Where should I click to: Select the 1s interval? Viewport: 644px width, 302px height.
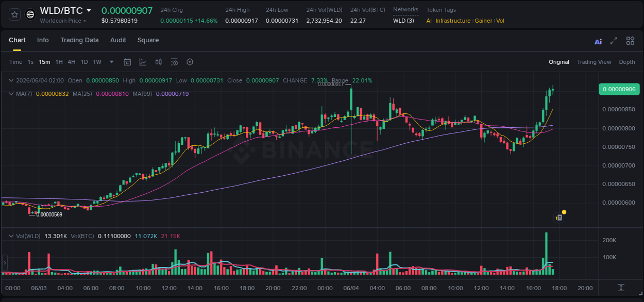click(x=30, y=62)
